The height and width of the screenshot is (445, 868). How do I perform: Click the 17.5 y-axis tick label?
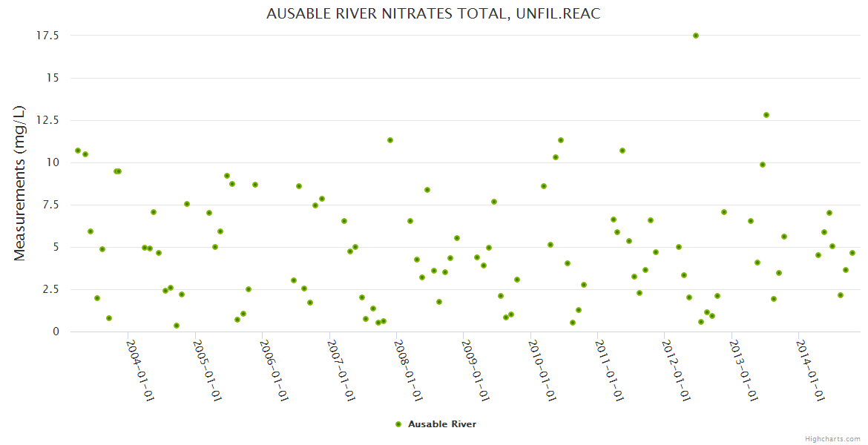pyautogui.click(x=47, y=36)
